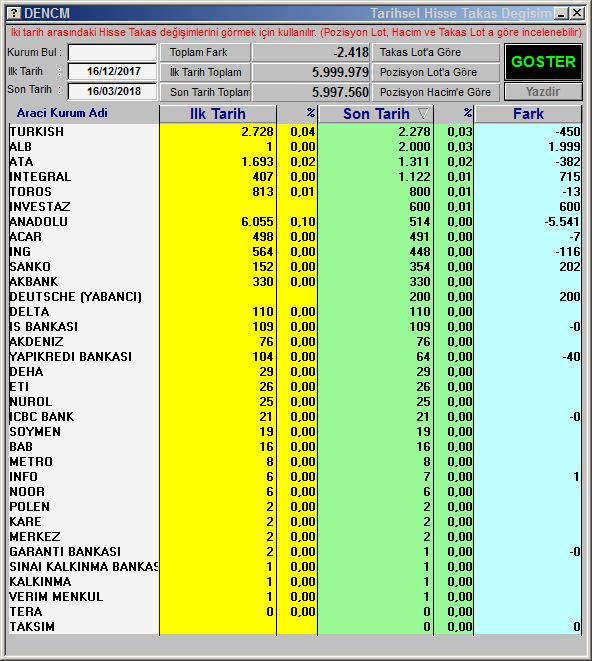Click the Toplam Fark value -2.418
The height and width of the screenshot is (661, 592).
(x=351, y=52)
